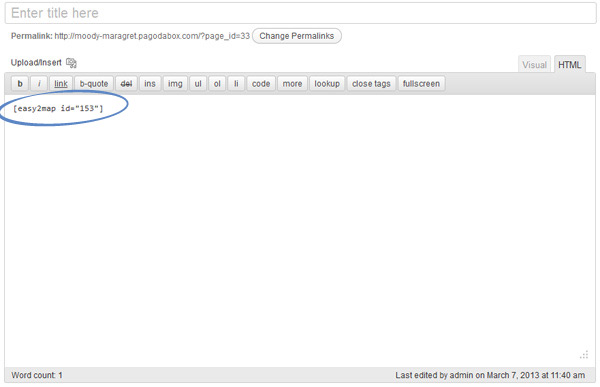Insert the more tag
The image size is (600, 387).
point(292,83)
